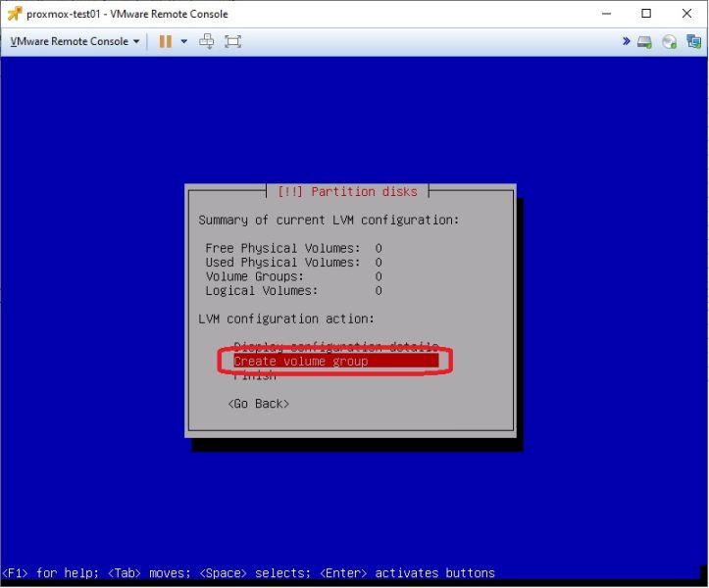Activate the Go Back button
709x588 pixels.
tap(258, 403)
